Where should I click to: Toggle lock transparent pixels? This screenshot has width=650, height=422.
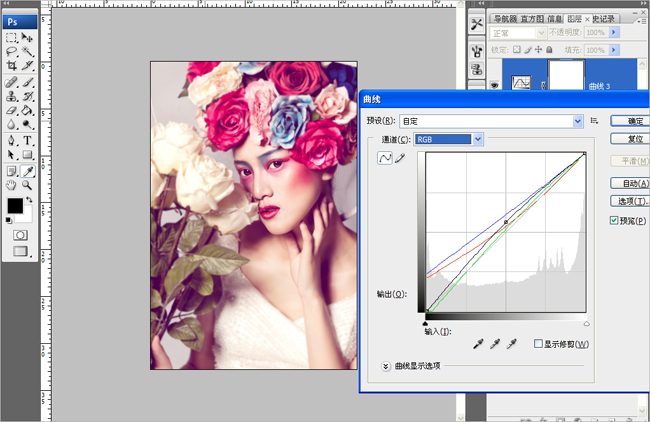tap(517, 50)
